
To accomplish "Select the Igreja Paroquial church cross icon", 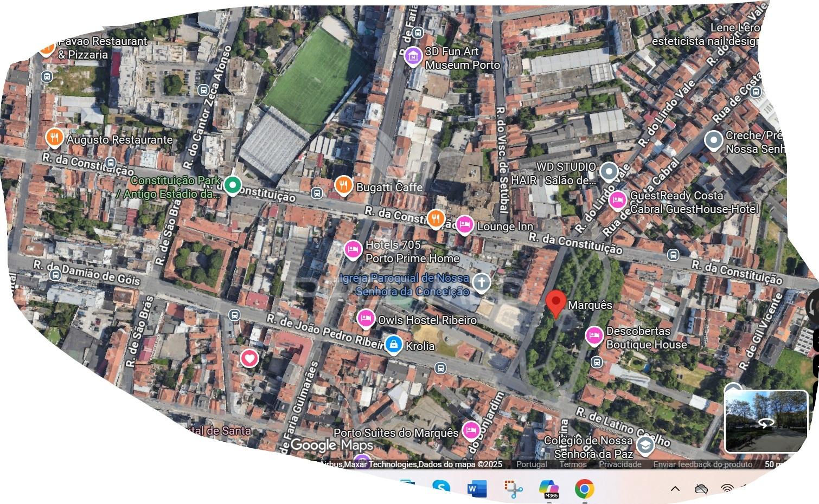I will [481, 282].
